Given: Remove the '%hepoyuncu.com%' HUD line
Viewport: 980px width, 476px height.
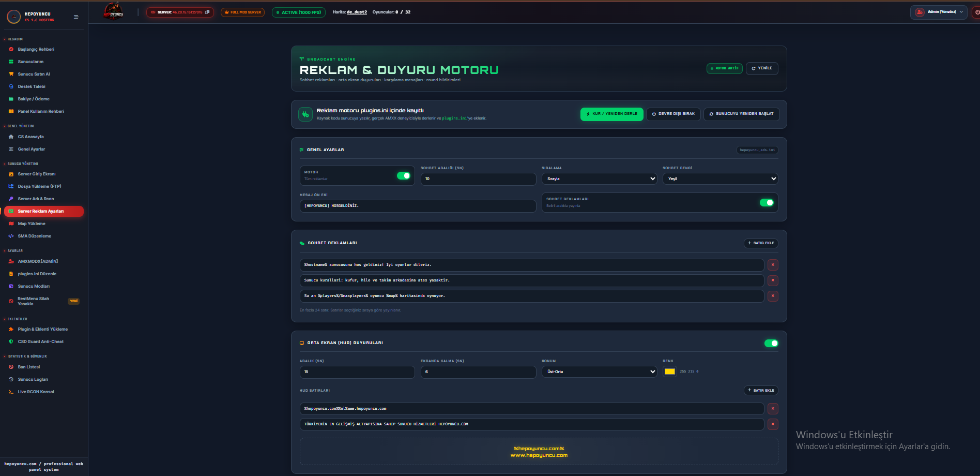Looking at the screenshot, I should pyautogui.click(x=773, y=409).
